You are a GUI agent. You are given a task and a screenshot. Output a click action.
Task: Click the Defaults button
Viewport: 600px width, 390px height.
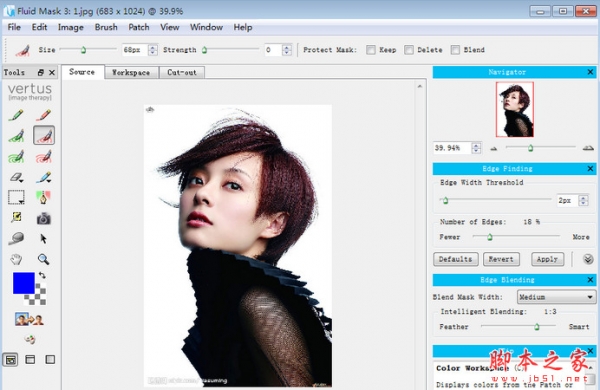click(455, 259)
